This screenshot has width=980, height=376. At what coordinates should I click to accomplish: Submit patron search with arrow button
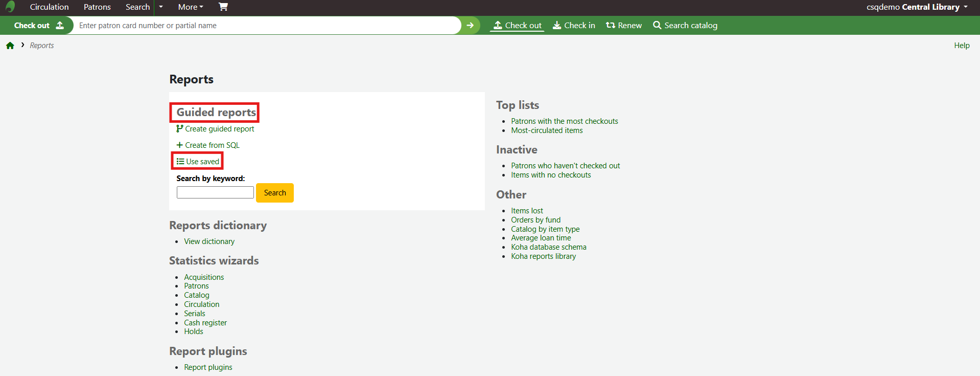tap(470, 25)
